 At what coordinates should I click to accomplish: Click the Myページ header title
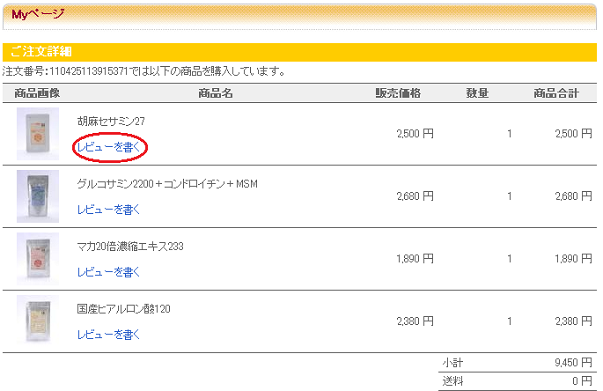38,15
